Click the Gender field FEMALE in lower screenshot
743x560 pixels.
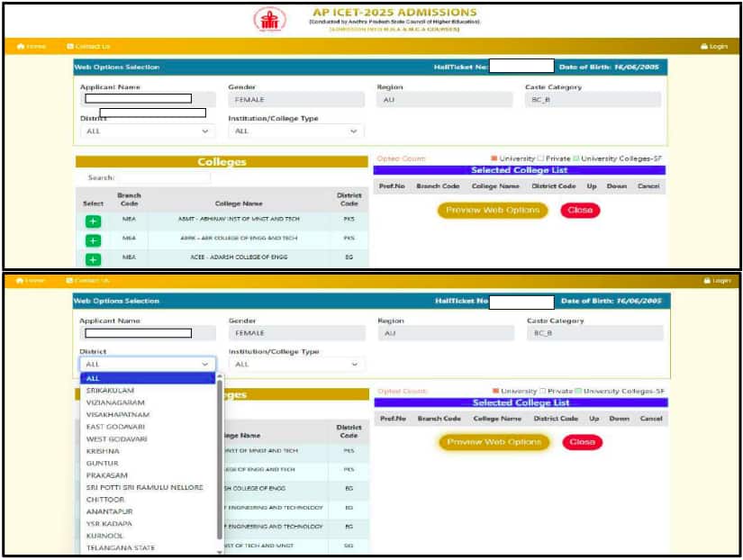point(297,333)
